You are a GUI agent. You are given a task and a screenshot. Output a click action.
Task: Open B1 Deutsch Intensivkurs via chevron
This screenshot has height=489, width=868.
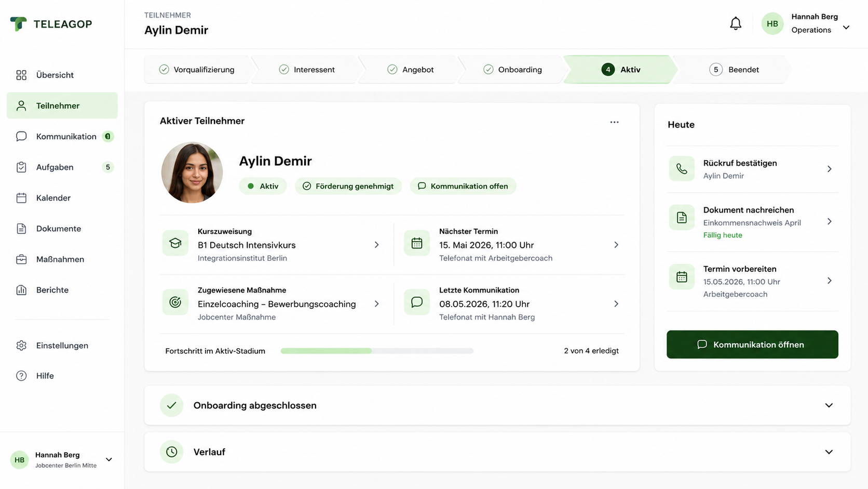pyautogui.click(x=377, y=245)
